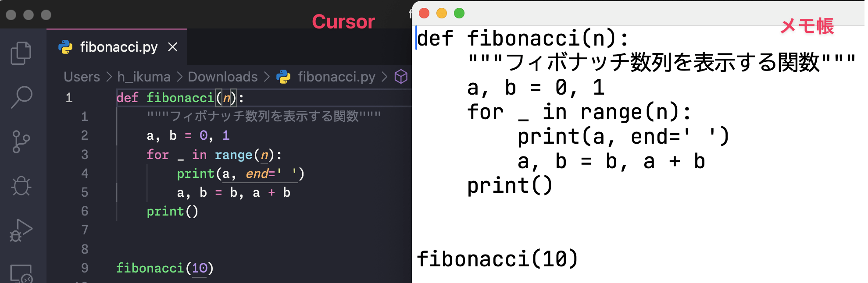868x283 pixels.
Task: Click fibonacci(10) text in memo window
Action: click(x=497, y=258)
